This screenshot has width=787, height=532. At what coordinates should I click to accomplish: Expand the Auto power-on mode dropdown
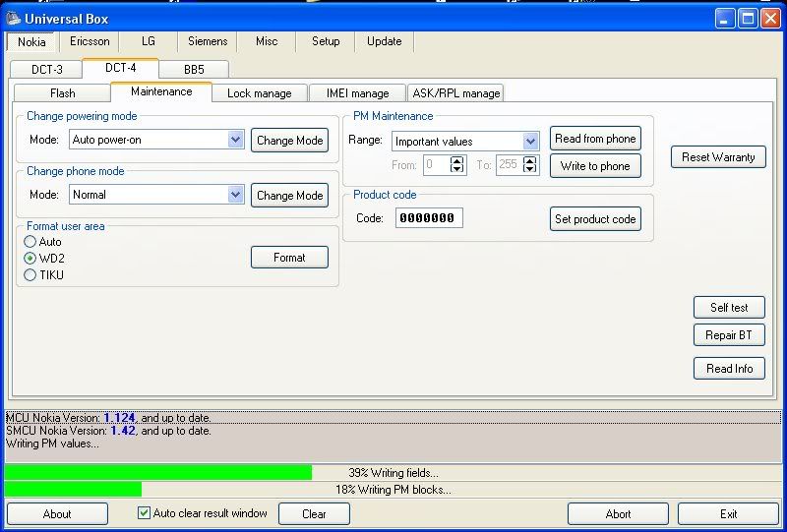[x=235, y=140]
